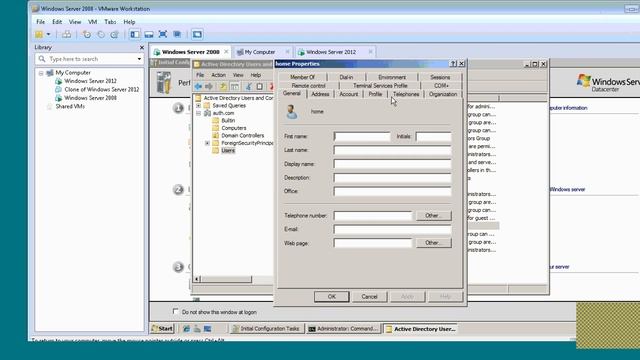Enter full screen mode via toolbar icon
The image size is (640, 360).
[163, 35]
